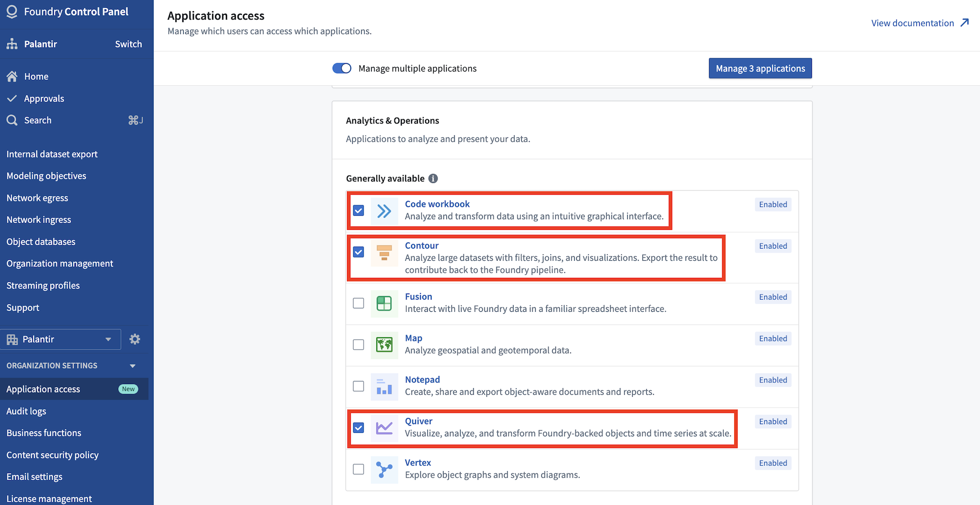
Task: Click the Map globe icon
Action: (x=384, y=345)
